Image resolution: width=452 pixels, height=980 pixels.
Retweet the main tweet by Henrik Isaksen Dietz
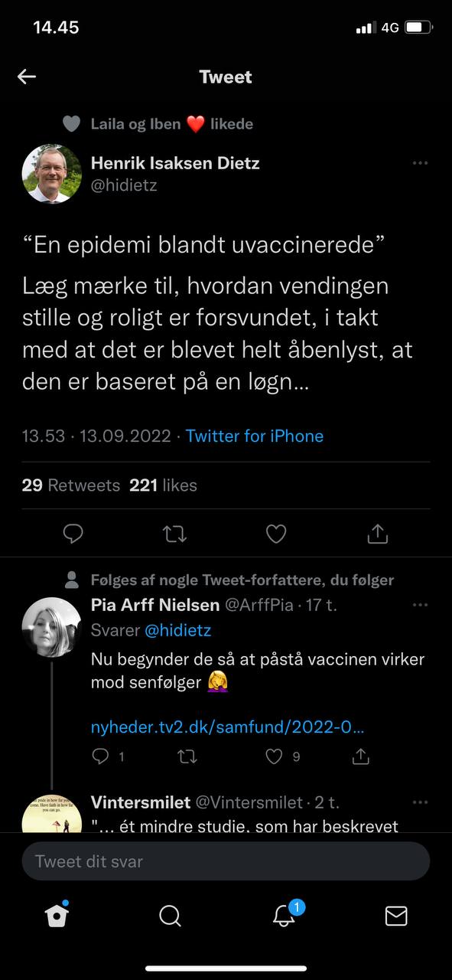175,534
